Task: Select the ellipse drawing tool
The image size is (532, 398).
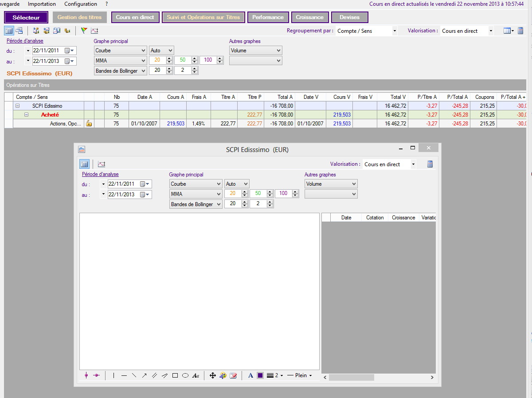Action: click(185, 375)
